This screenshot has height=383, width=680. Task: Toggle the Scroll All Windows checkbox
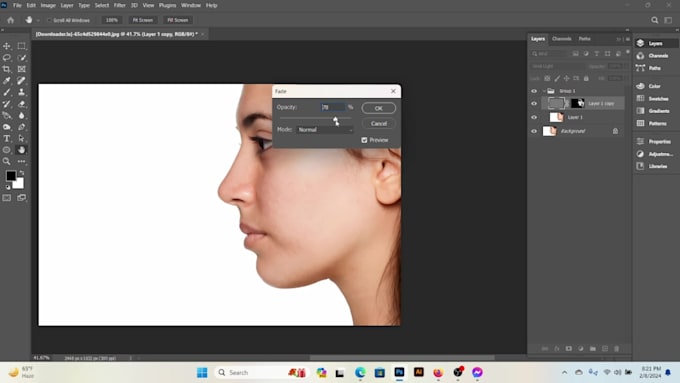(49, 20)
